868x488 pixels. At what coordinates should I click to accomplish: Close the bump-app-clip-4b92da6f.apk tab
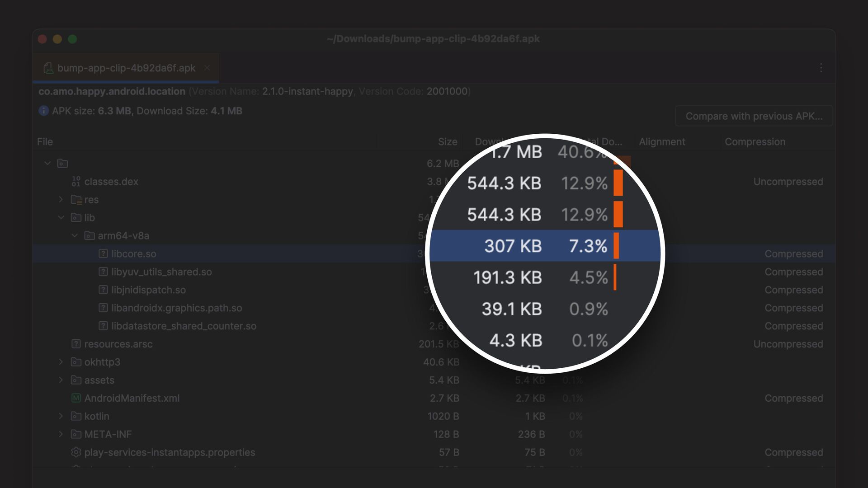(x=207, y=68)
